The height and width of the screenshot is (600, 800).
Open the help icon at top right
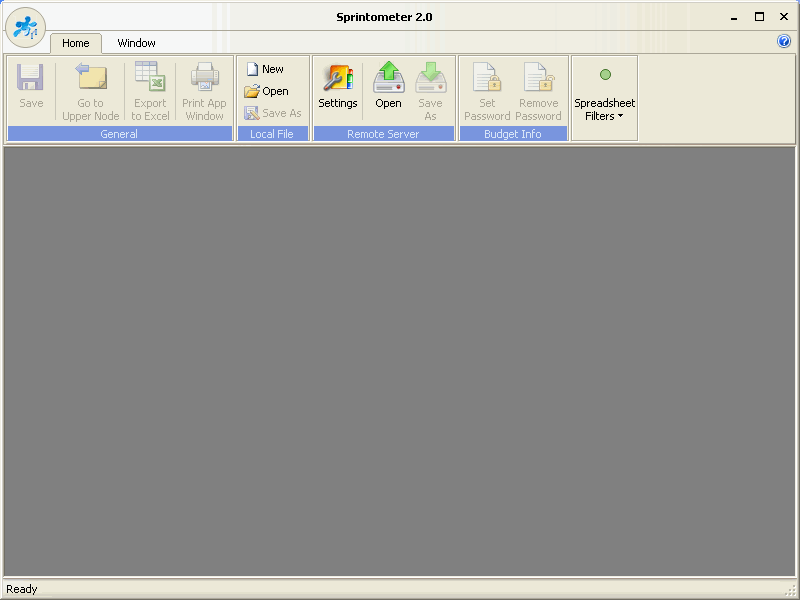coord(784,42)
